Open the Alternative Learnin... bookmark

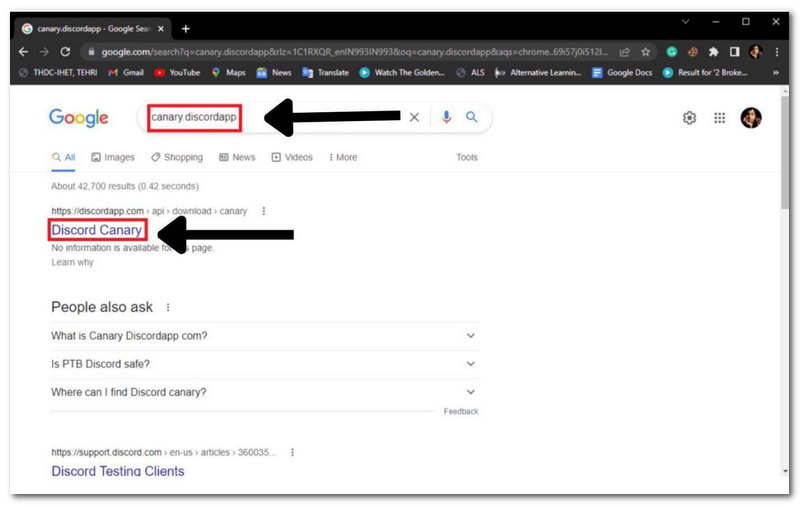538,72
